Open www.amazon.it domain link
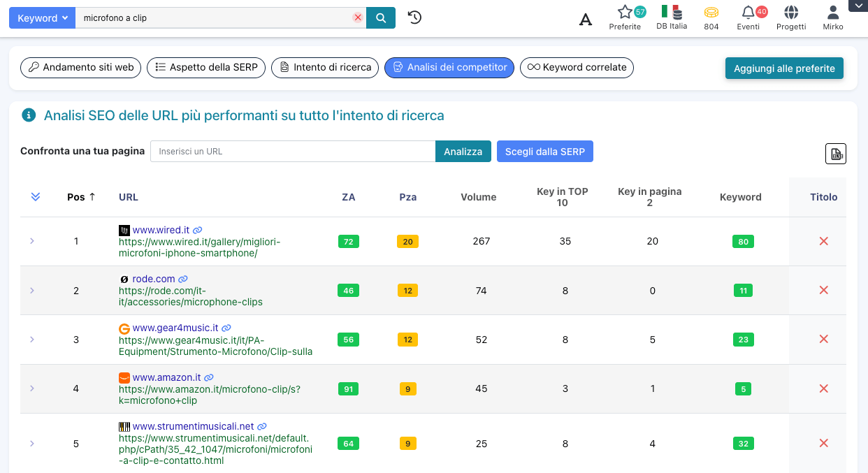Viewport: 868px width, 473px height. tap(167, 377)
